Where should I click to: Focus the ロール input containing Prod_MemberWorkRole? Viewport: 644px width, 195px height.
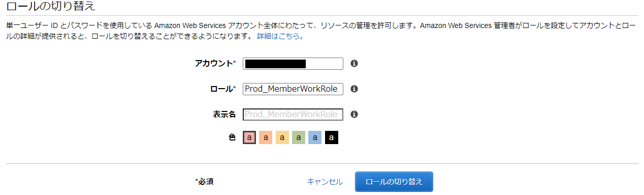coord(293,89)
